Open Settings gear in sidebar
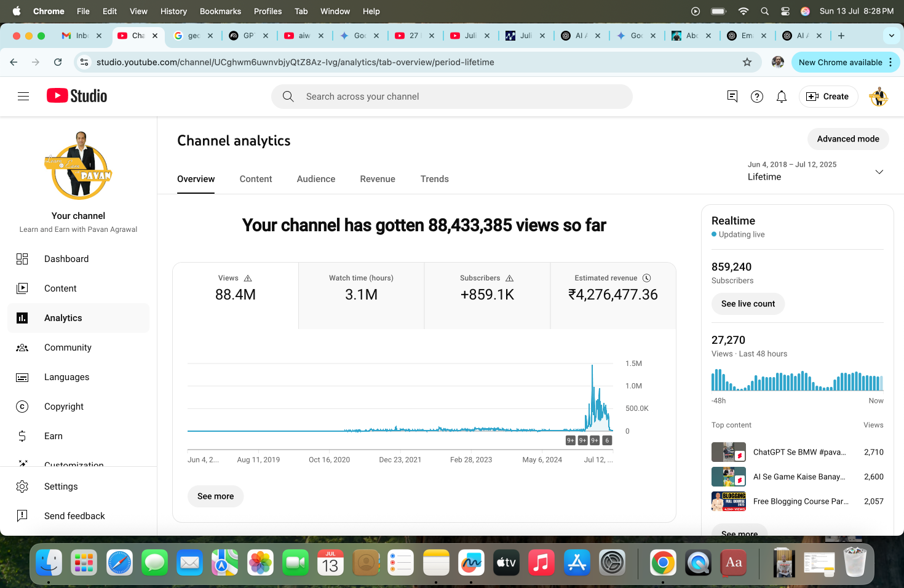The height and width of the screenshot is (588, 904). [61, 487]
